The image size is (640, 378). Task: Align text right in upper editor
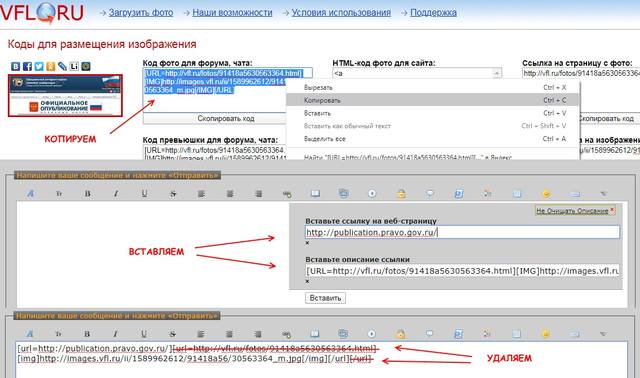point(258,194)
